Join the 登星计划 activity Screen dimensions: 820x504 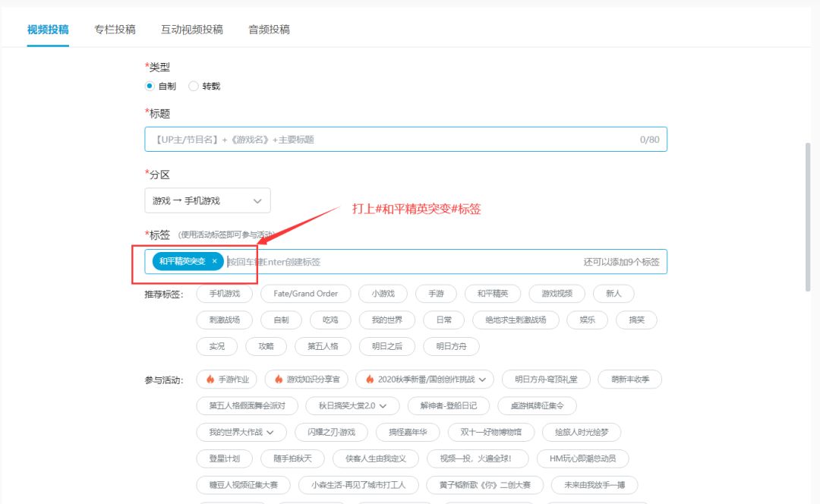point(225,458)
